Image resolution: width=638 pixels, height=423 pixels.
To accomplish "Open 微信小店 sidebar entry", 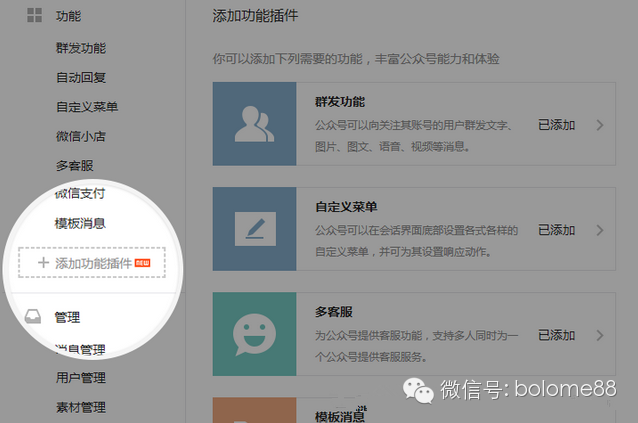I will pos(81,136).
